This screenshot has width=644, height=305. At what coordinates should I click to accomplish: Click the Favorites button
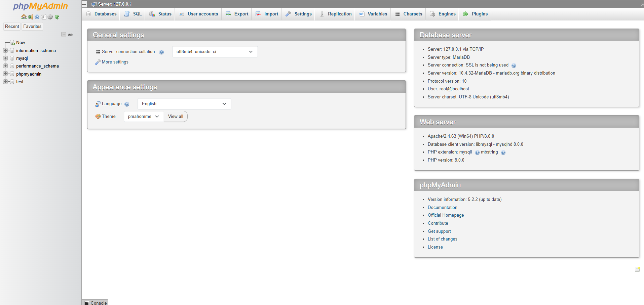[x=32, y=27]
